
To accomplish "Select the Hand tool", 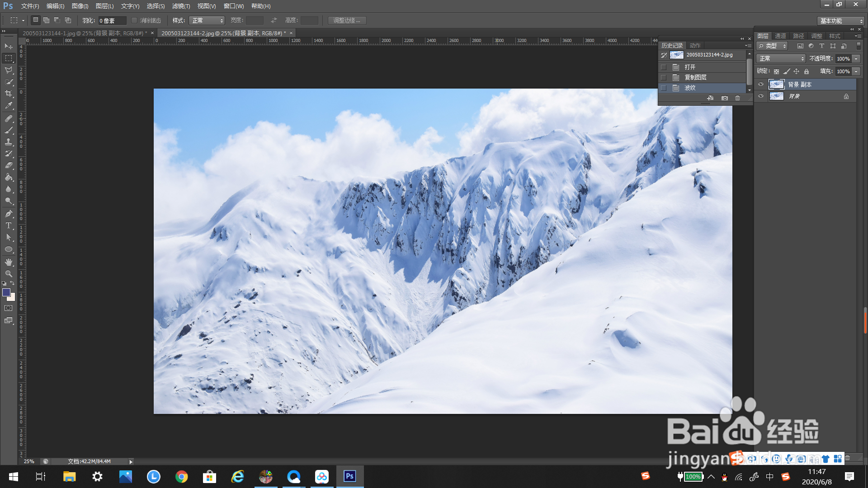I will click(9, 262).
